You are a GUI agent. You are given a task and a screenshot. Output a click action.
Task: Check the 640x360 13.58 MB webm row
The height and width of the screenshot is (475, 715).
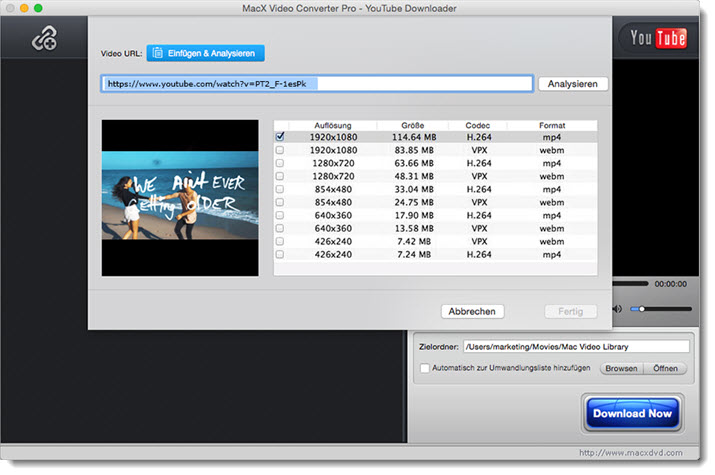click(280, 228)
